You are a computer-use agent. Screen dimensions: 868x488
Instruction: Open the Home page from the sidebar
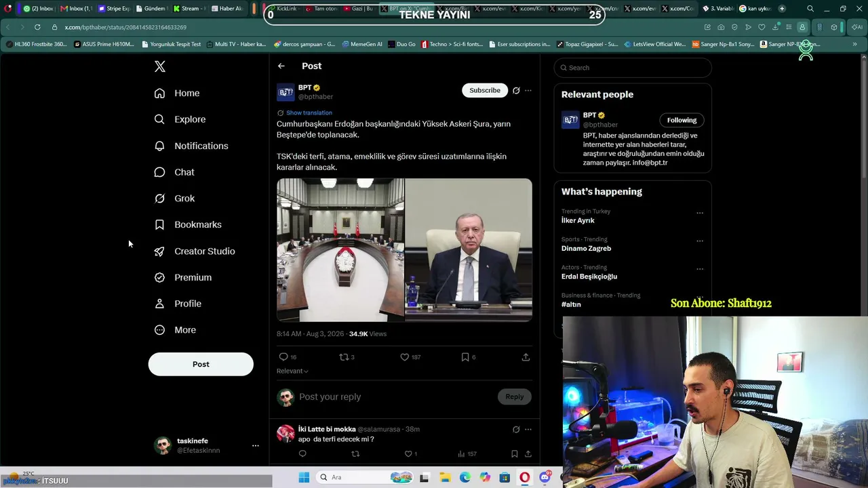pos(177,93)
